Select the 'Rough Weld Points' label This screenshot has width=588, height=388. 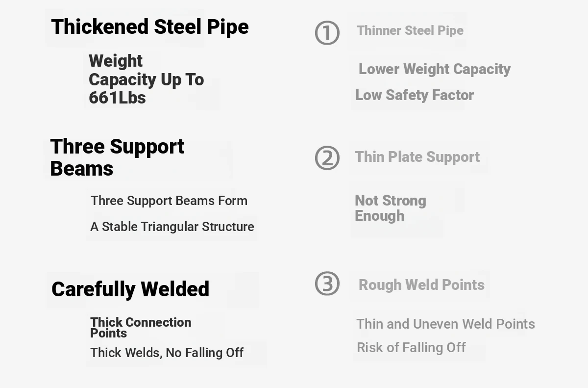421,285
